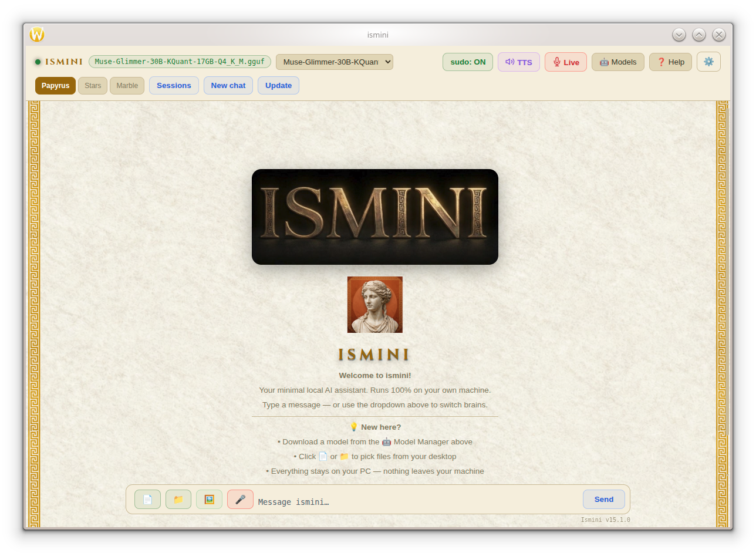756x553 pixels.
Task: Pick a folder with the folder icon
Action: pos(178,500)
